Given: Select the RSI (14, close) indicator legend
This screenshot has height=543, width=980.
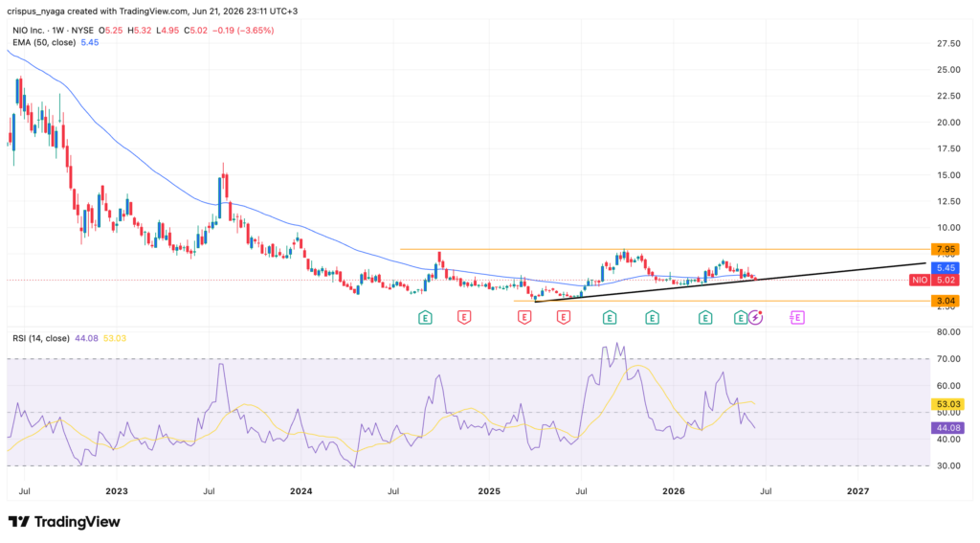Looking at the screenshot, I should [x=40, y=338].
